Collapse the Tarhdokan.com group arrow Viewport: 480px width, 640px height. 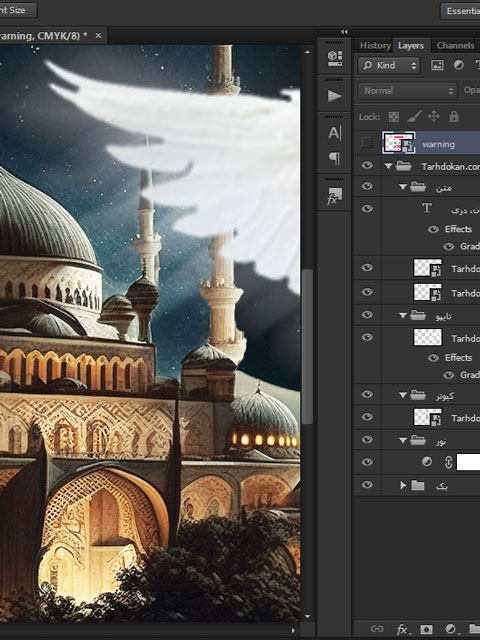coord(388,166)
